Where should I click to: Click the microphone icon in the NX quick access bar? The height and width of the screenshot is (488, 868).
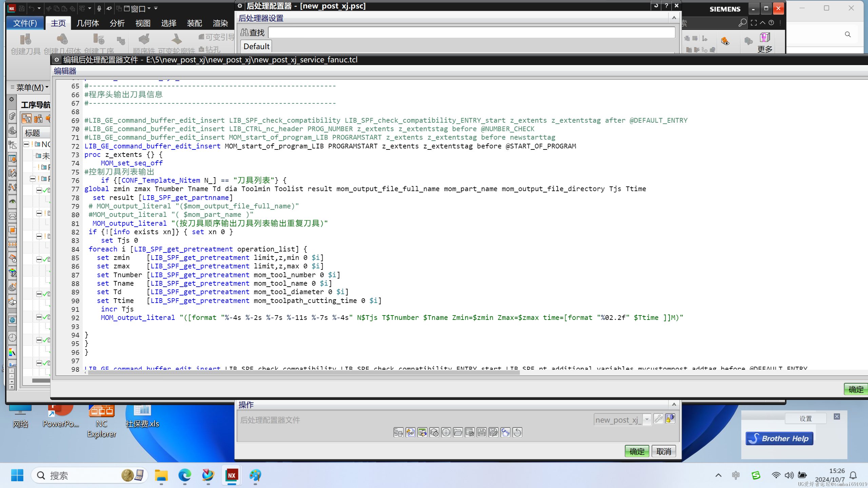click(99, 8)
